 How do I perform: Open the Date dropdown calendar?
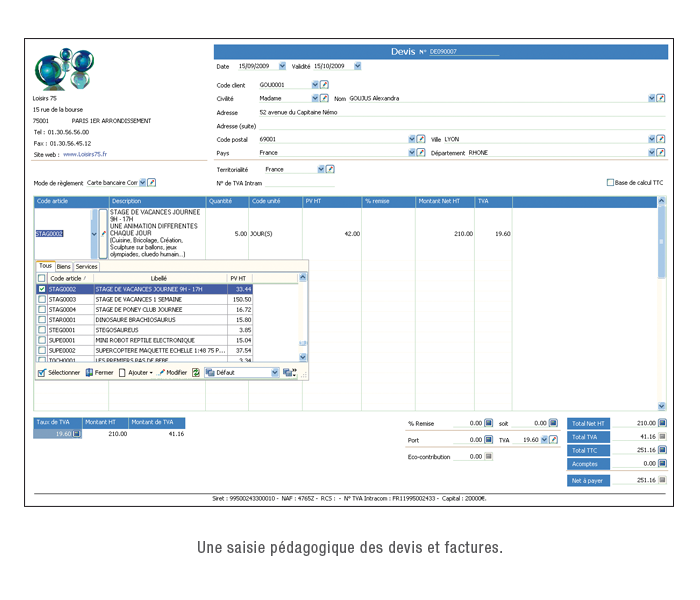pos(282,66)
